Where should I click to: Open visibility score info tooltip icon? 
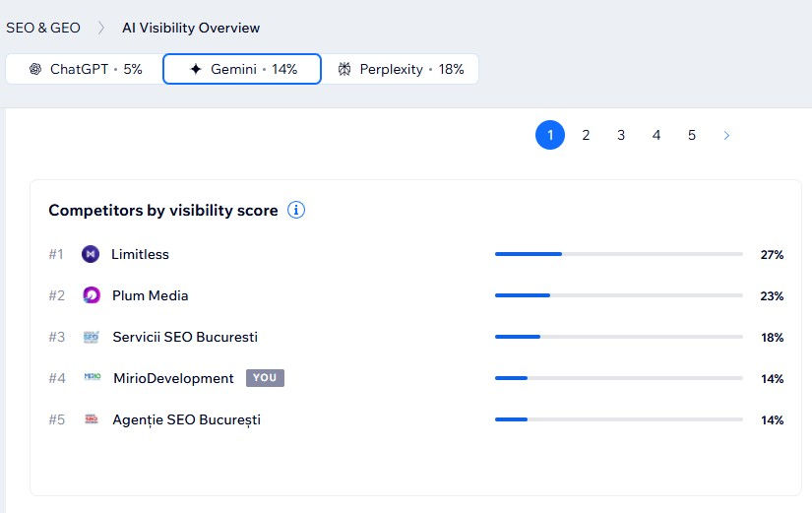pyautogui.click(x=296, y=210)
